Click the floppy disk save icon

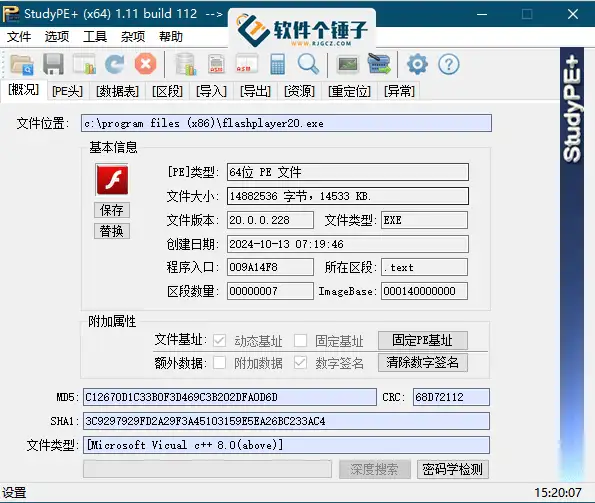click(x=53, y=64)
